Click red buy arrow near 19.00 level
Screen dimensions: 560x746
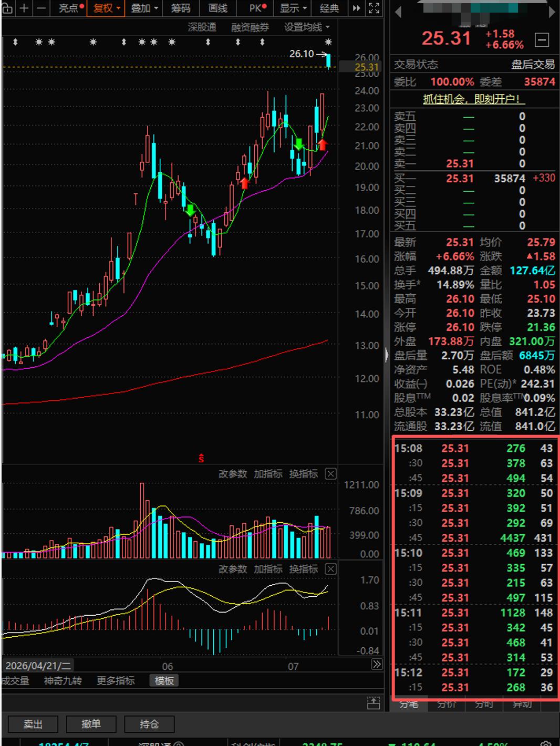pos(244,183)
